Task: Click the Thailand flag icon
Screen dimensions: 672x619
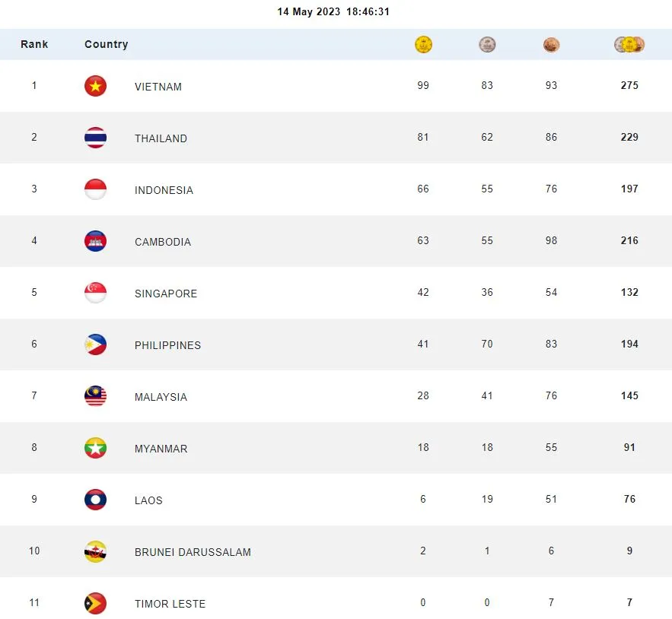Action: tap(95, 138)
